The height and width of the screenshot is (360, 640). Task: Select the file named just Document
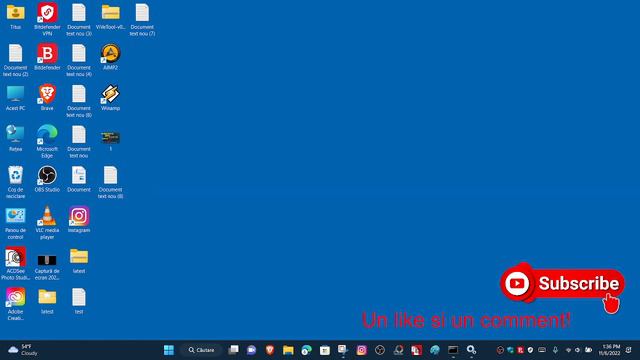point(79,179)
